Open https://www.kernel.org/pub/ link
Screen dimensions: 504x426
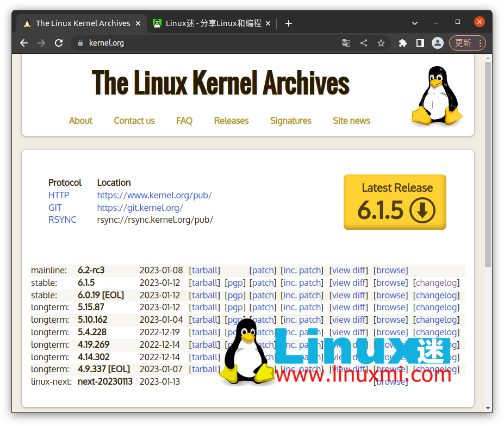[x=154, y=195]
